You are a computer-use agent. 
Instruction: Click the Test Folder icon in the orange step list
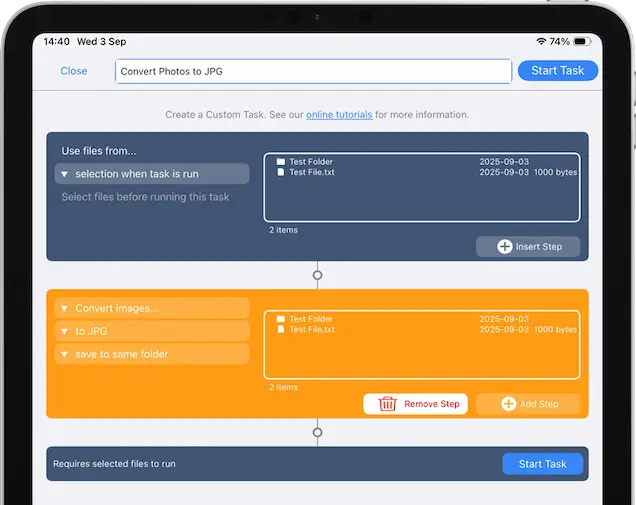[x=281, y=319]
